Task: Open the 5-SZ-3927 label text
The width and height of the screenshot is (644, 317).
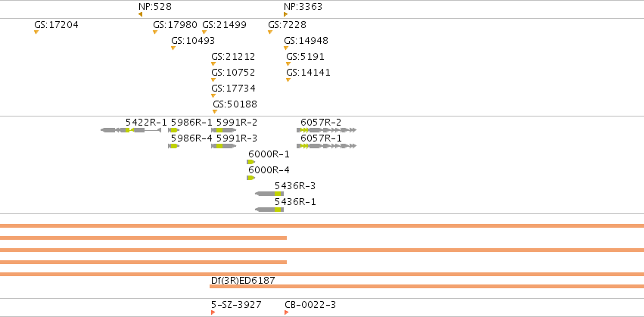Action: [236, 305]
